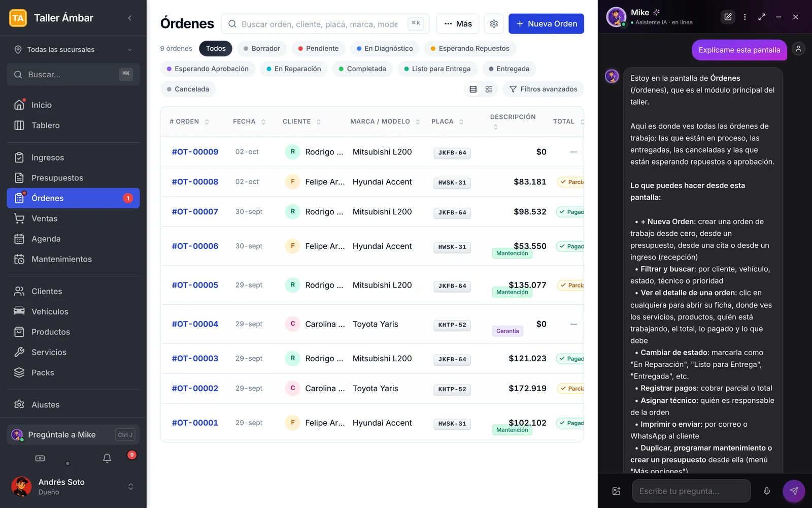The image size is (812, 508).
Task: Collapse the sidebar with the chevron
Action: click(x=130, y=18)
